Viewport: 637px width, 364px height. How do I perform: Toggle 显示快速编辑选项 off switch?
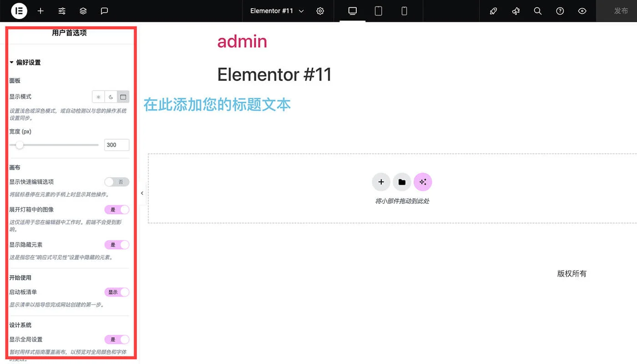pyautogui.click(x=117, y=182)
